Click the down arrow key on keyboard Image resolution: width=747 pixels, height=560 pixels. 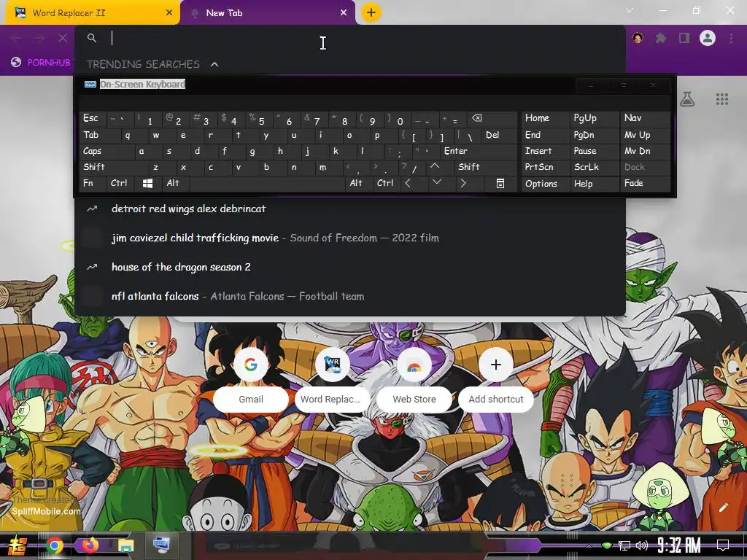tap(437, 183)
